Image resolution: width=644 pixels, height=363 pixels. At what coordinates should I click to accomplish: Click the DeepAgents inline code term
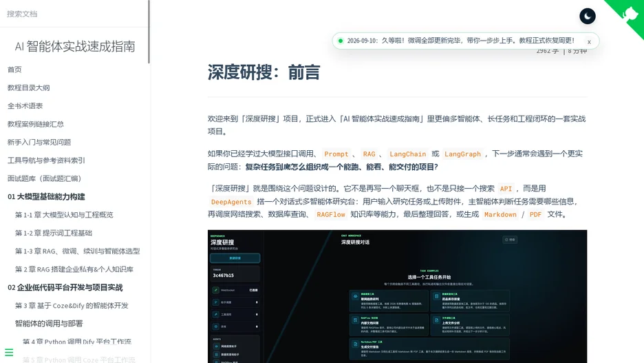pos(231,202)
